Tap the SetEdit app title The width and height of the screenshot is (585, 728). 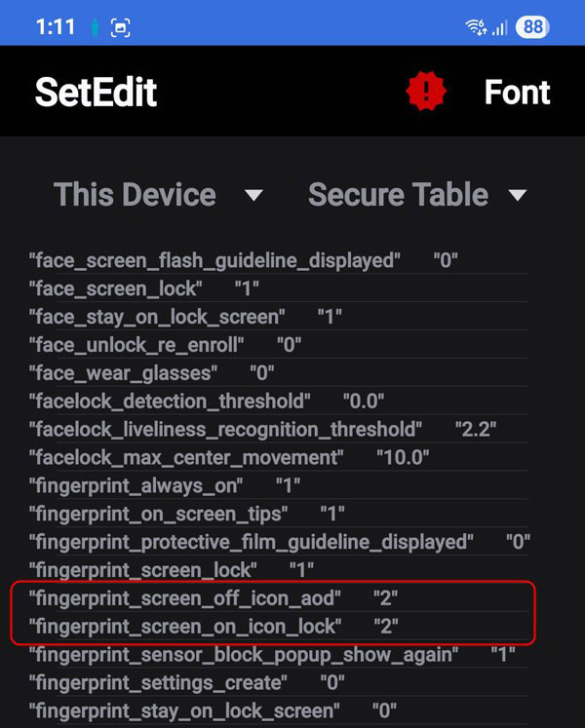(96, 93)
